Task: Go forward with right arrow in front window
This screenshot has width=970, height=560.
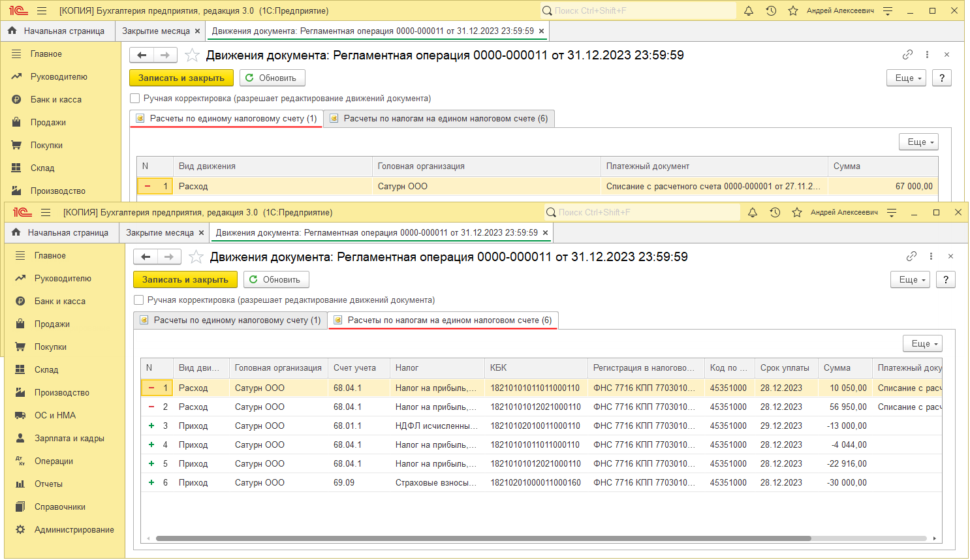Action: point(168,257)
